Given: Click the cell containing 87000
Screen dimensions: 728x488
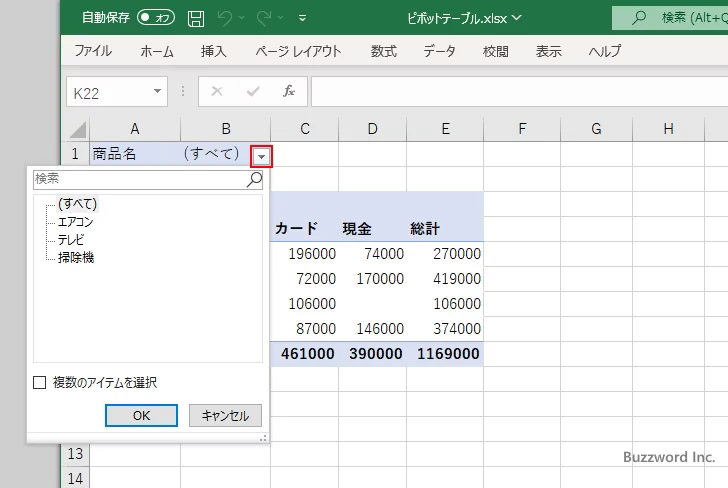Looking at the screenshot, I should coord(305,329).
